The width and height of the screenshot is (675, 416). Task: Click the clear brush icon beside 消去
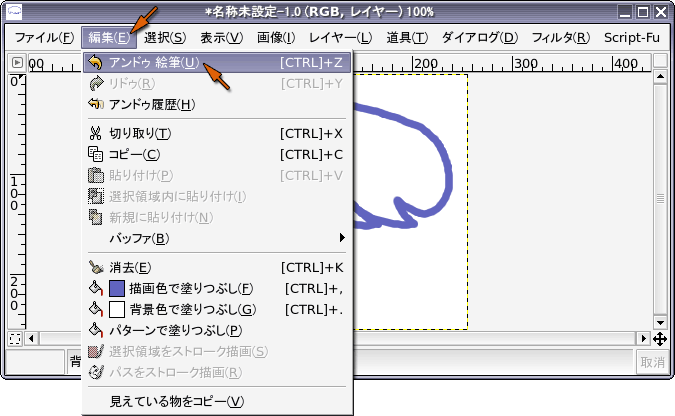click(96, 267)
